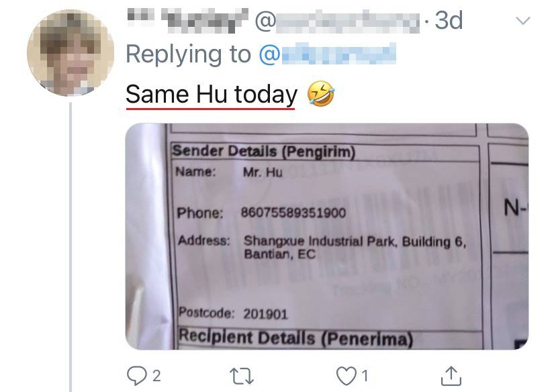Open the attached shipping label photo

click(327, 236)
